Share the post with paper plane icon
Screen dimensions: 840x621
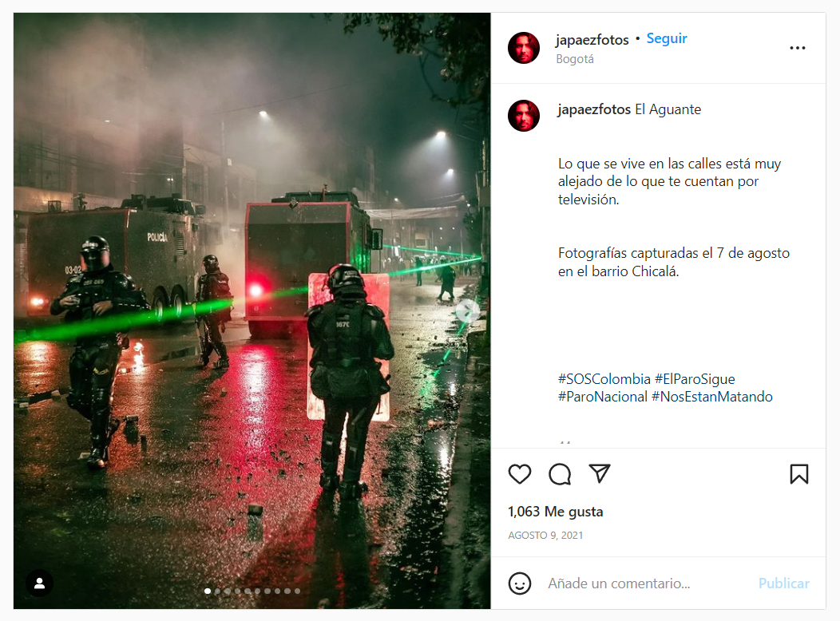pos(600,473)
